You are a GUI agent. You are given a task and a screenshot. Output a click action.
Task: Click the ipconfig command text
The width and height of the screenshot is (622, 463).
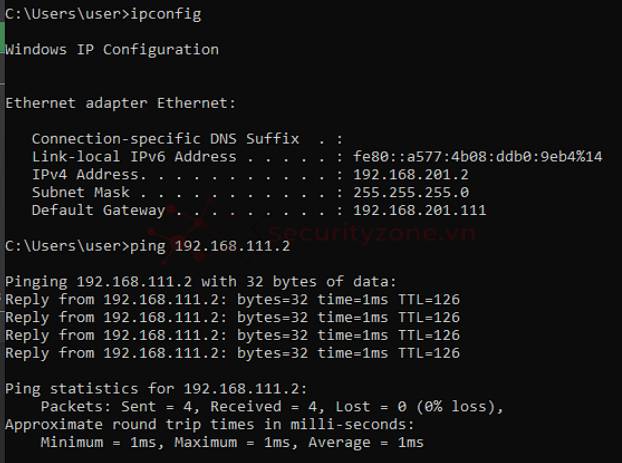click(166, 14)
